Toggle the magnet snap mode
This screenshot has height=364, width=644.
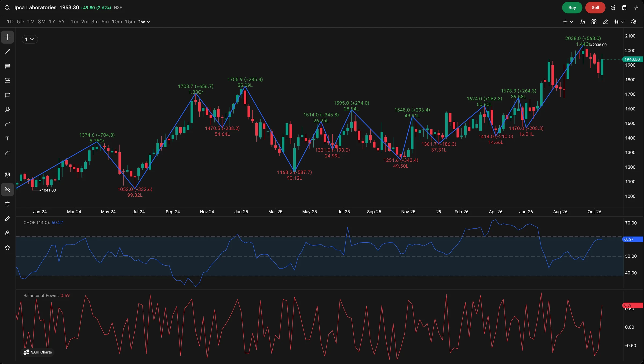pyautogui.click(x=8, y=175)
